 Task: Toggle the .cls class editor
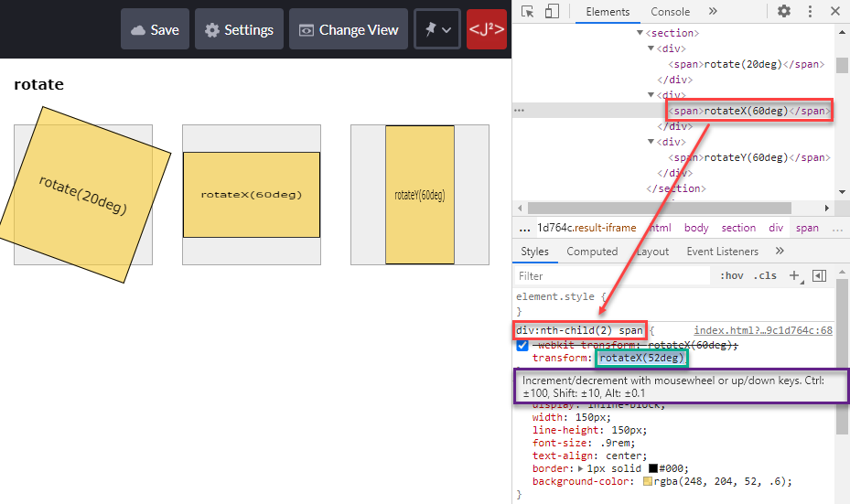click(765, 276)
